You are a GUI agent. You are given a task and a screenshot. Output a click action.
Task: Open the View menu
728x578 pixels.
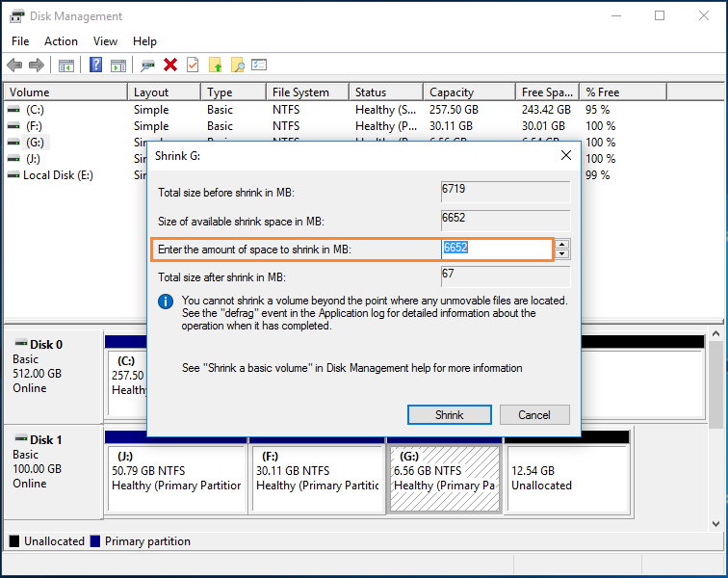tap(105, 41)
